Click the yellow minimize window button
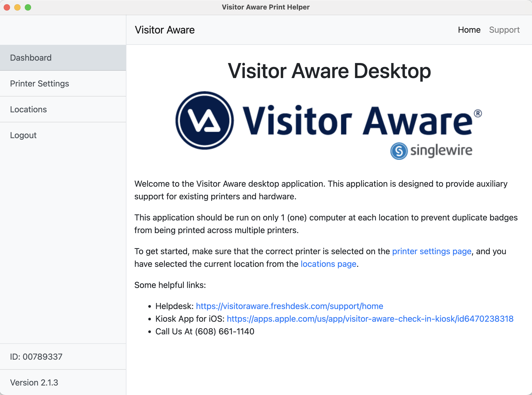The width and height of the screenshot is (532, 395). (17, 7)
